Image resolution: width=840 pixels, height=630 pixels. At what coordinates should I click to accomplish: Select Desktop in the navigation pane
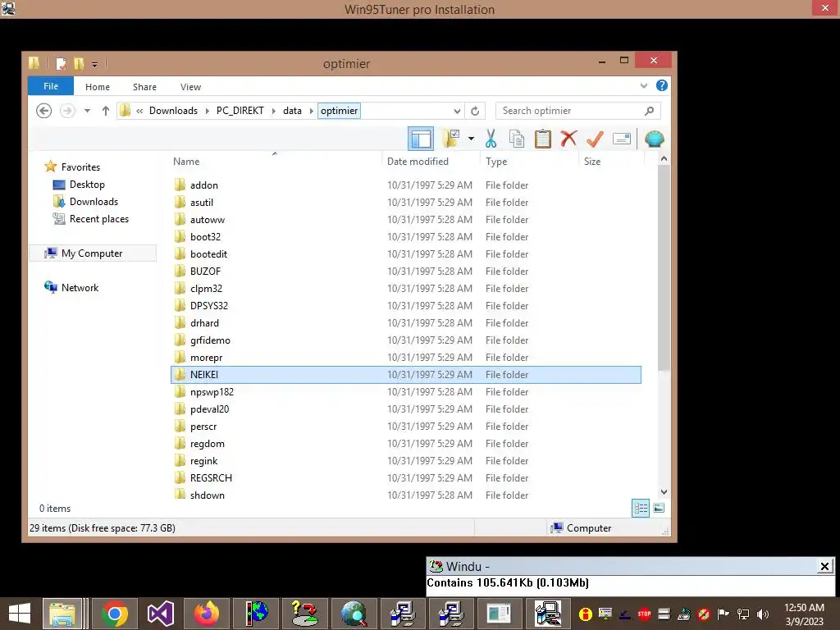point(87,185)
